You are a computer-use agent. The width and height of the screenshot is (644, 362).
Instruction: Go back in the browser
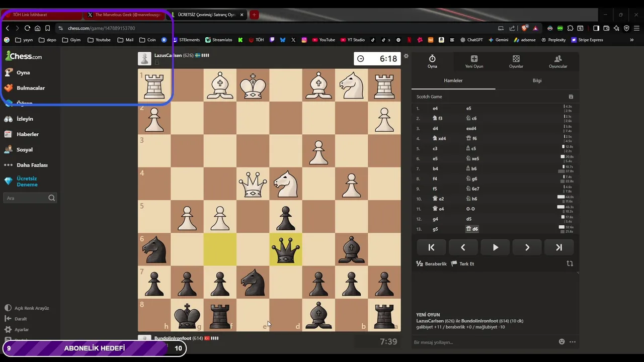click(x=7, y=28)
